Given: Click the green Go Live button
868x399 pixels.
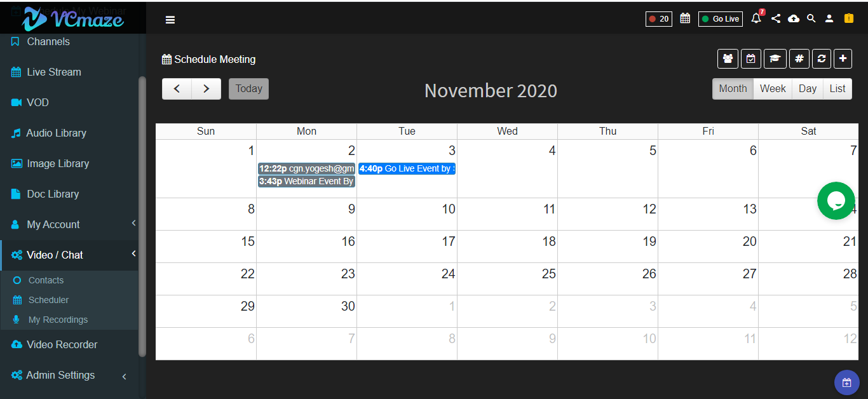Looking at the screenshot, I should point(721,19).
